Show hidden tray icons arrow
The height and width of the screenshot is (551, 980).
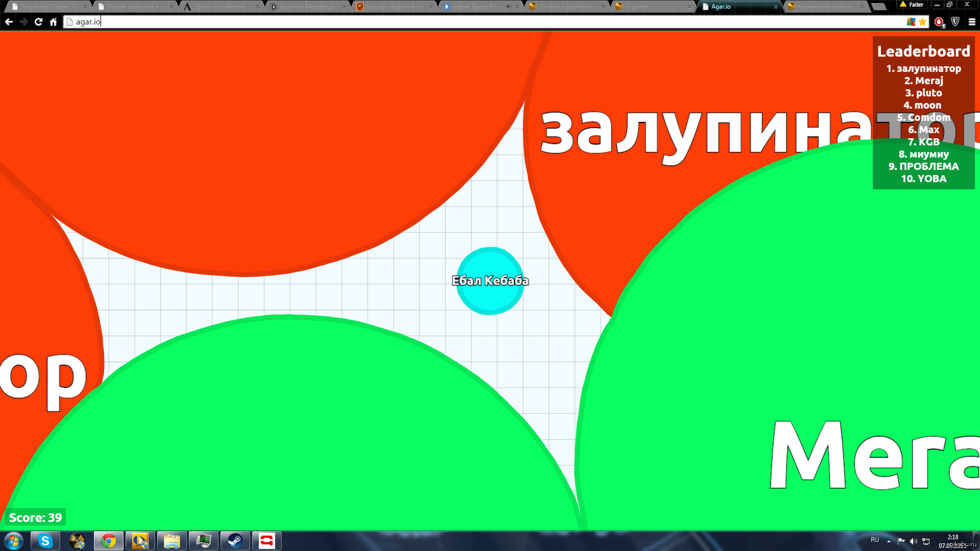click(889, 541)
